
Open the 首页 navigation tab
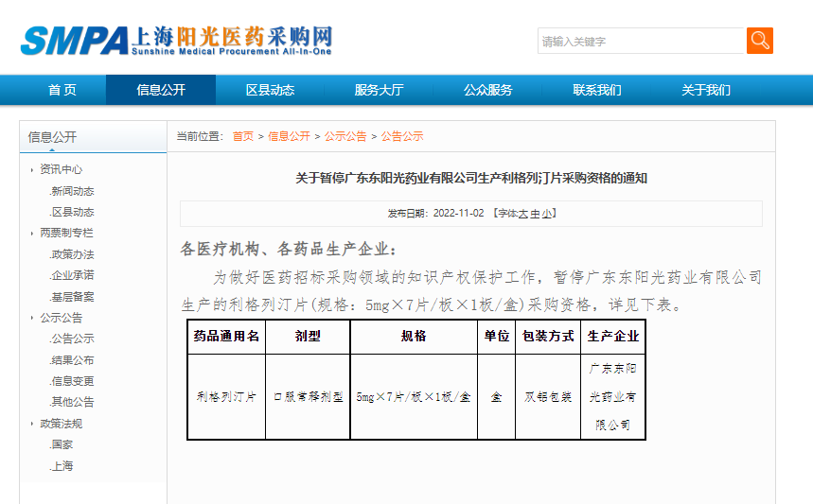(x=62, y=90)
